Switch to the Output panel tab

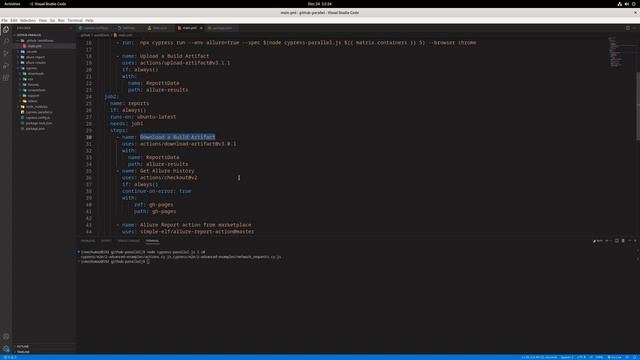point(106,241)
